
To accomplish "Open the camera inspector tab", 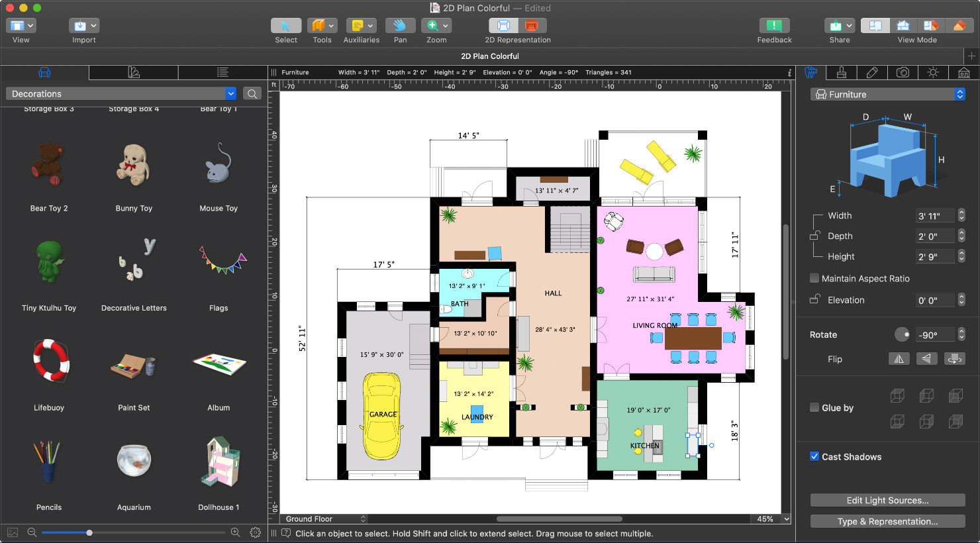I will [x=903, y=72].
